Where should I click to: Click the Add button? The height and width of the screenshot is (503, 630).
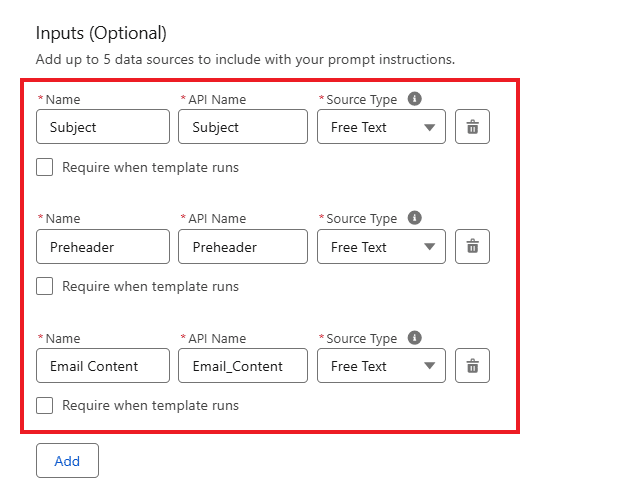click(x=67, y=460)
